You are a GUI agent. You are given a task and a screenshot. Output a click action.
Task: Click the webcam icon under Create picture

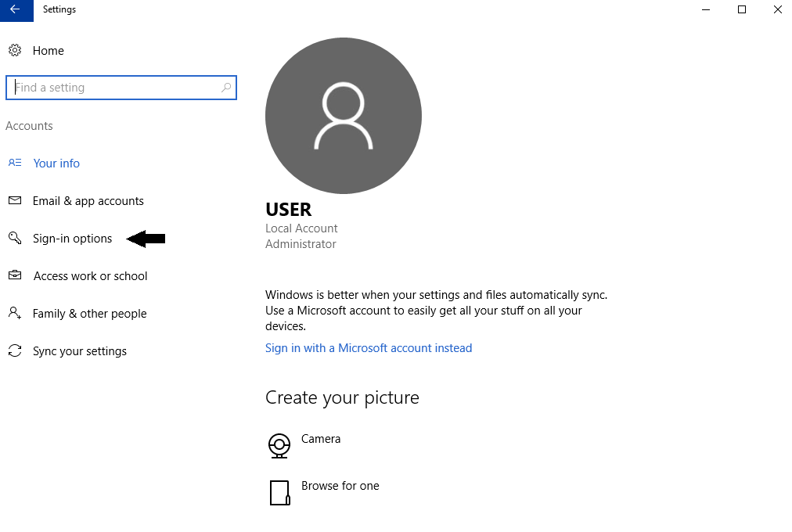click(x=279, y=445)
